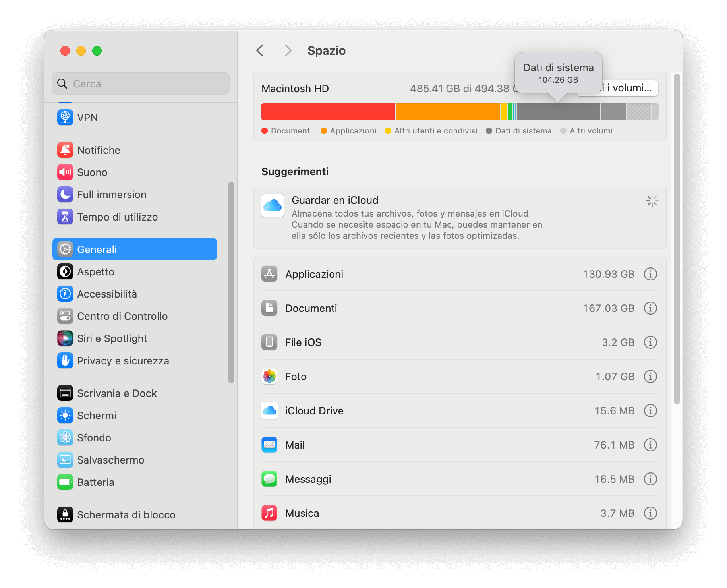
Task: Show info for Mail storage
Action: click(650, 445)
